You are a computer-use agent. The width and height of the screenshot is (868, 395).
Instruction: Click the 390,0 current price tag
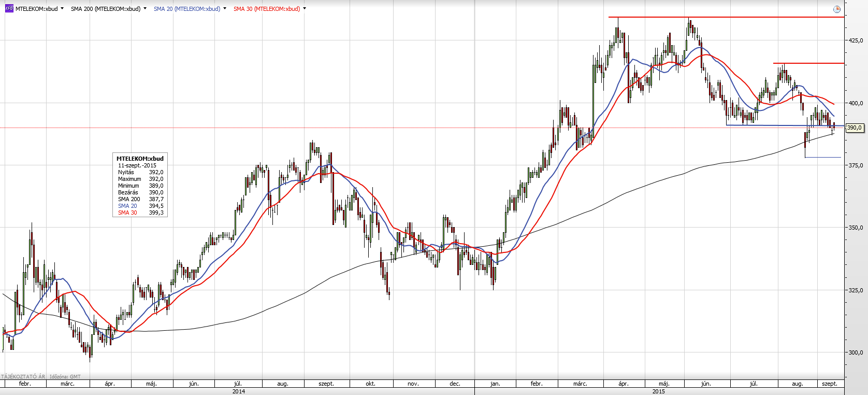click(x=855, y=128)
